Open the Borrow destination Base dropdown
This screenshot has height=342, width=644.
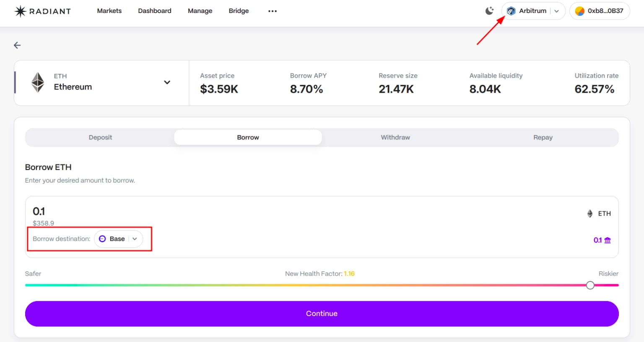[135, 239]
